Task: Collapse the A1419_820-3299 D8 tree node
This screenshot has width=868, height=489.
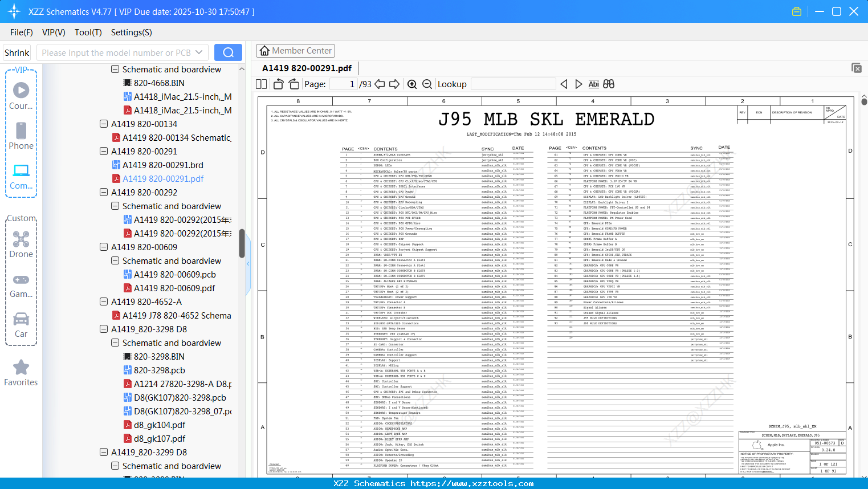Action: (x=104, y=453)
